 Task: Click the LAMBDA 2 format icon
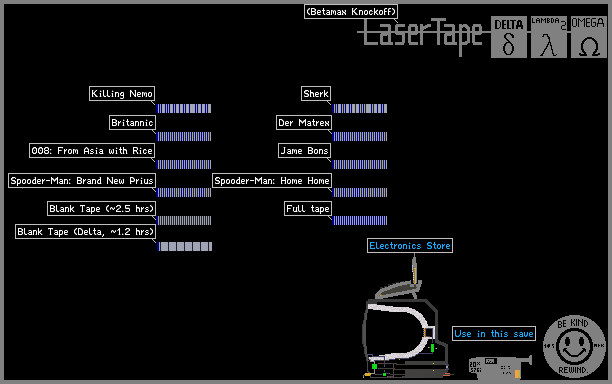coord(549,37)
